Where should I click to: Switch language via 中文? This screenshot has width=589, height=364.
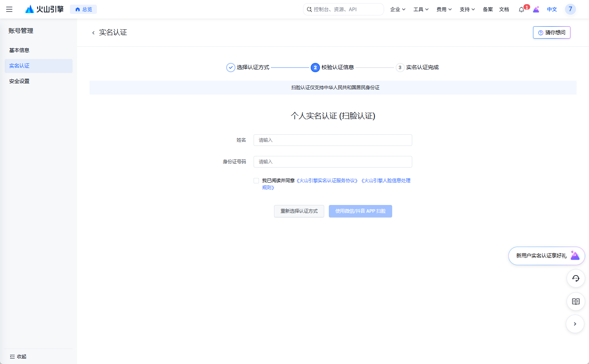552,9
